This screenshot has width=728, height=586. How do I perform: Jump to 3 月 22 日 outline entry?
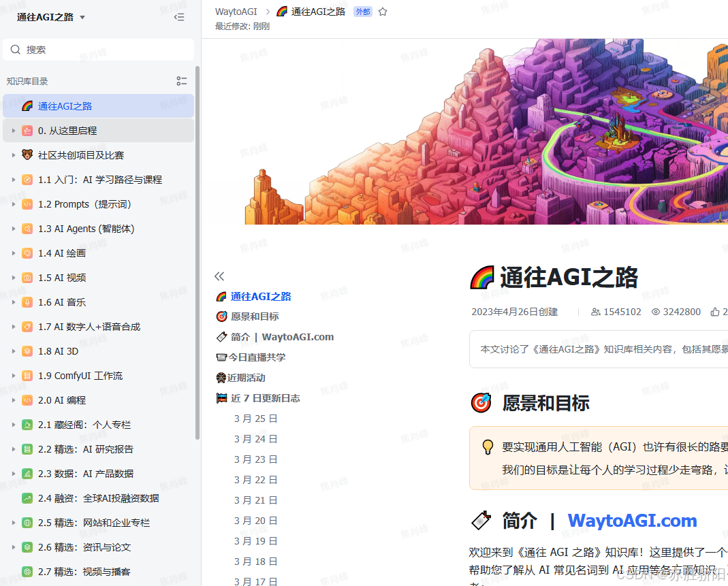pyautogui.click(x=255, y=480)
